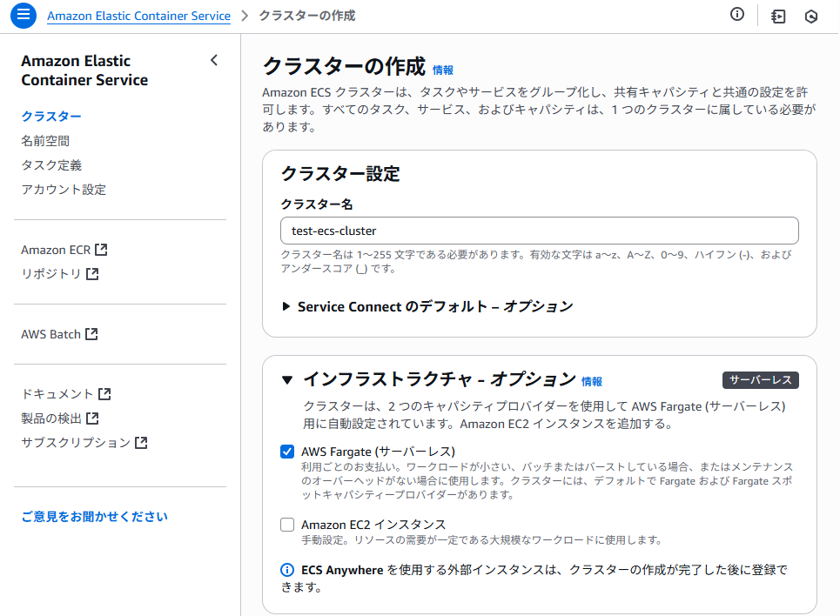Open アカウント設定 in the sidebar

pyautogui.click(x=64, y=190)
